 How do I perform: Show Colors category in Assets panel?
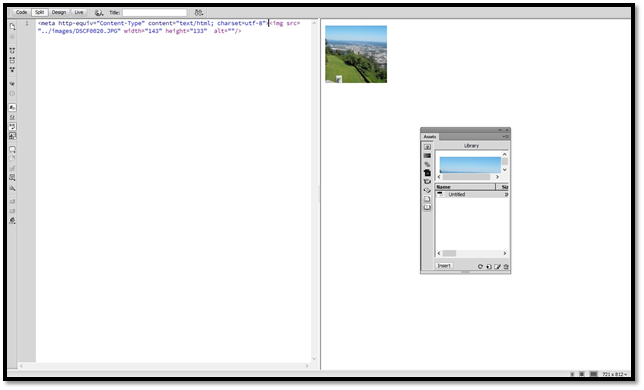point(427,156)
